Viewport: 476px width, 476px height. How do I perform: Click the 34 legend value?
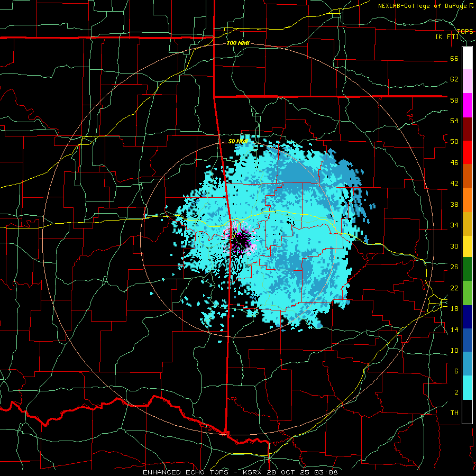click(x=454, y=225)
